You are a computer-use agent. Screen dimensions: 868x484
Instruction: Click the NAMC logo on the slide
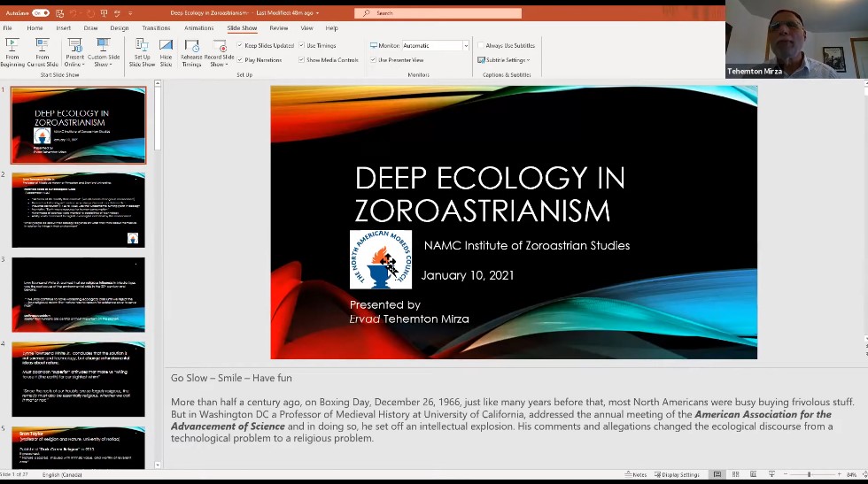click(x=381, y=259)
